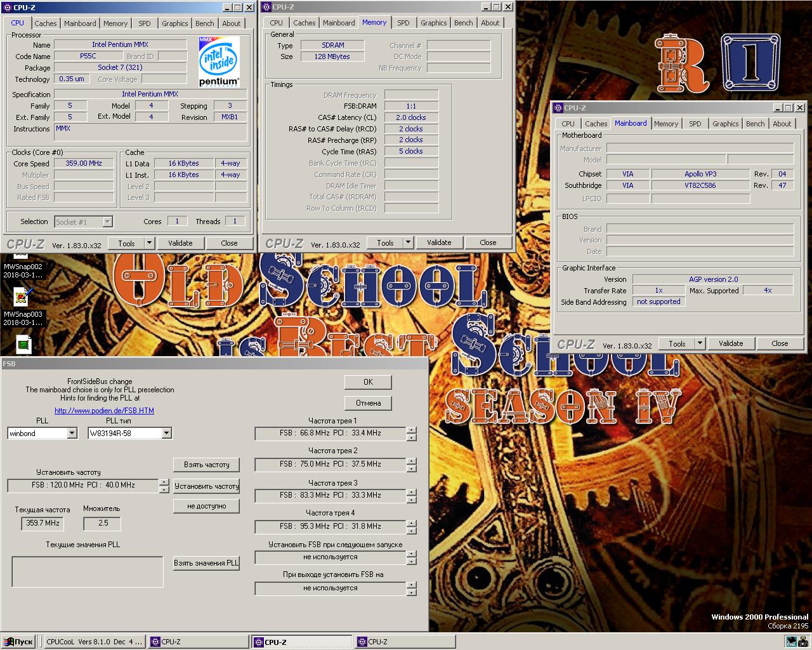812x650 pixels.
Task: Open About tab in Mainboard CPU-Z window
Action: pyautogui.click(x=782, y=124)
